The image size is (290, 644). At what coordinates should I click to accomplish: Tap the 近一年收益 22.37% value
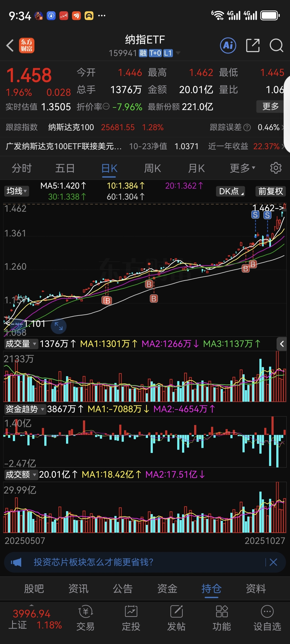tap(266, 146)
